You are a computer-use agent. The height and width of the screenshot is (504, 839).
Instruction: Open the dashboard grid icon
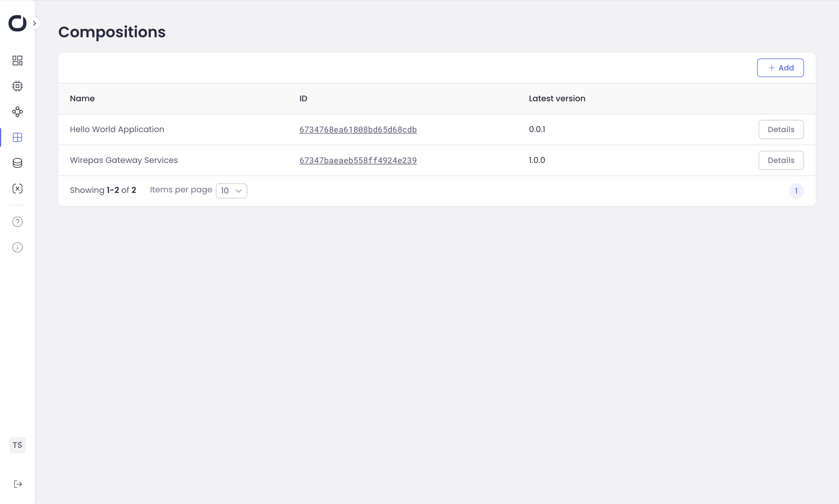(17, 61)
